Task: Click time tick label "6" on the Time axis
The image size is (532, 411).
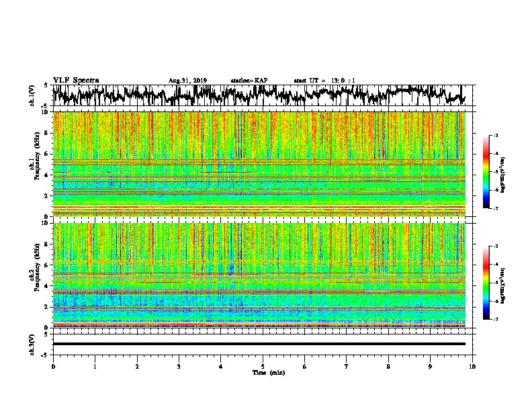Action: pos(305,367)
